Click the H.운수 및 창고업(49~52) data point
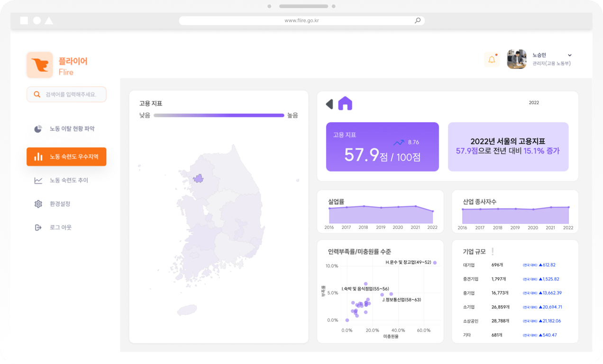The height and width of the screenshot is (364, 603). coord(435,263)
